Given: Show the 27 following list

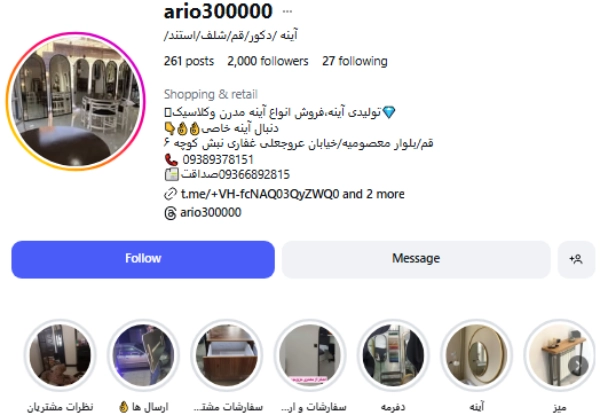Looking at the screenshot, I should 355,61.
